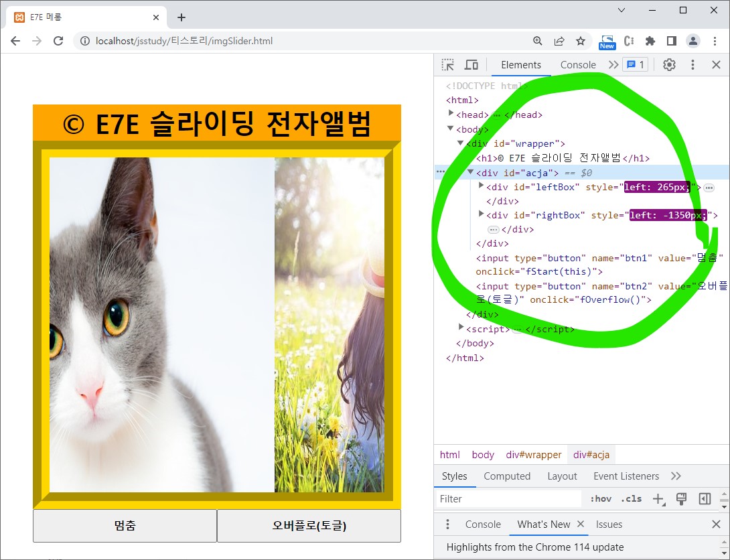Open the Computed tab
This screenshot has height=560, width=730.
(x=507, y=476)
